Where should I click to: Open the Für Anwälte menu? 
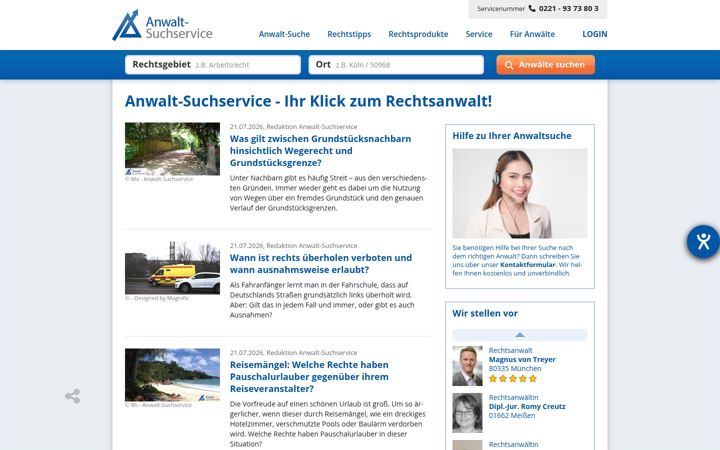532,34
